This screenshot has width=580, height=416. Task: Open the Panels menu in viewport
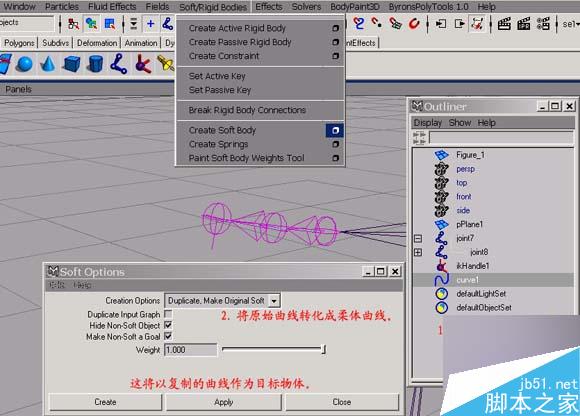point(18,89)
